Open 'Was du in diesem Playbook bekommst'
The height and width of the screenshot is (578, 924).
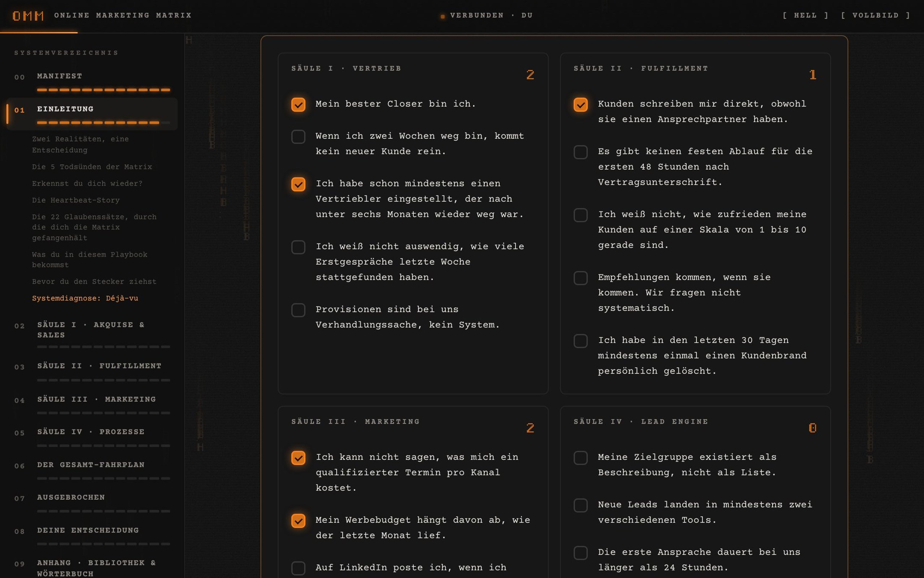coord(90,260)
